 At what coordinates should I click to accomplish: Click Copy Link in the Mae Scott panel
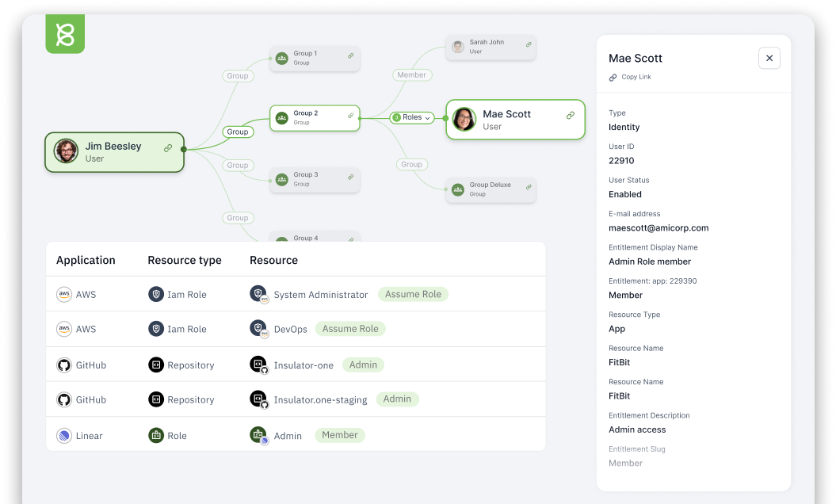click(x=631, y=77)
